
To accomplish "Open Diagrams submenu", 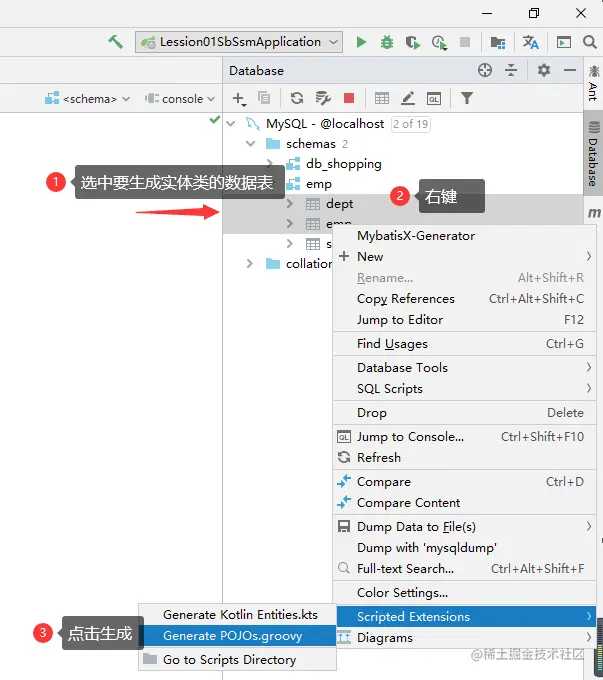I will click(x=464, y=638).
